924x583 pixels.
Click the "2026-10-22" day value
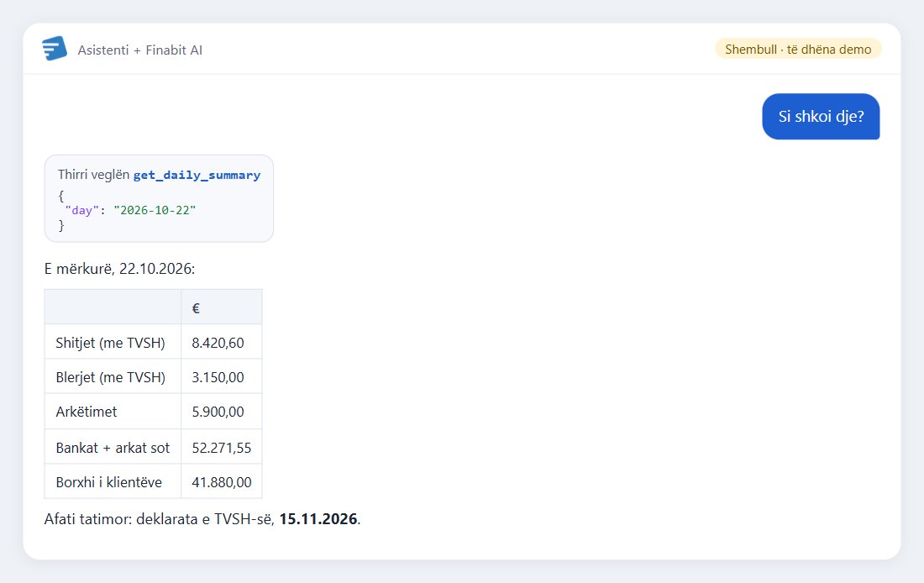pyautogui.click(x=155, y=211)
